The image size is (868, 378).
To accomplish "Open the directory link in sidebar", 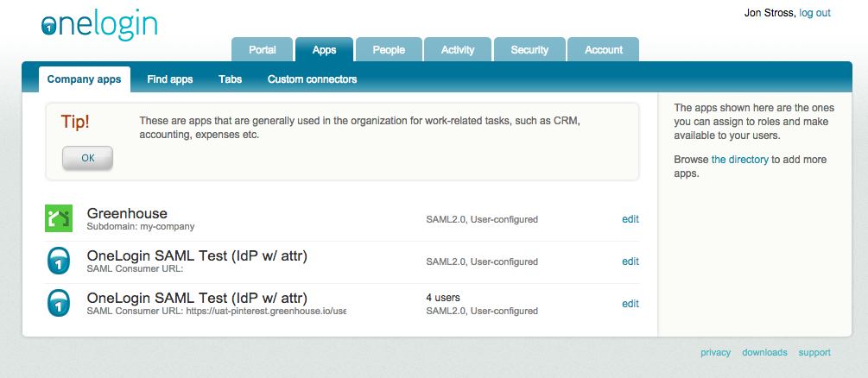I will point(740,160).
